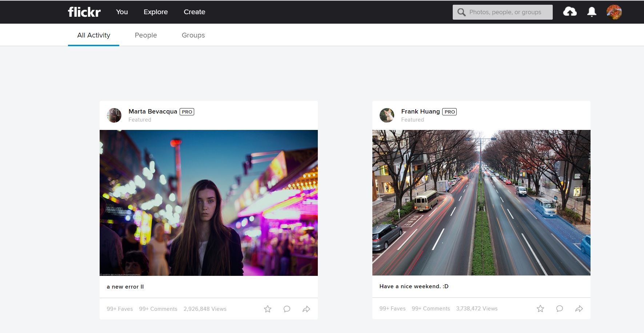Open Marta Bevacqua's profile name link
The width and height of the screenshot is (644, 333).
[x=153, y=111]
